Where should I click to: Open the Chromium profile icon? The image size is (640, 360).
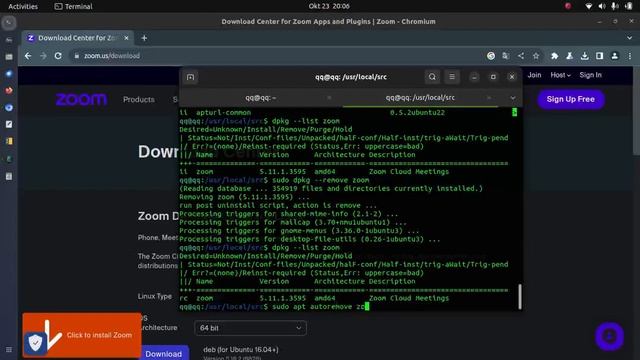(614, 56)
